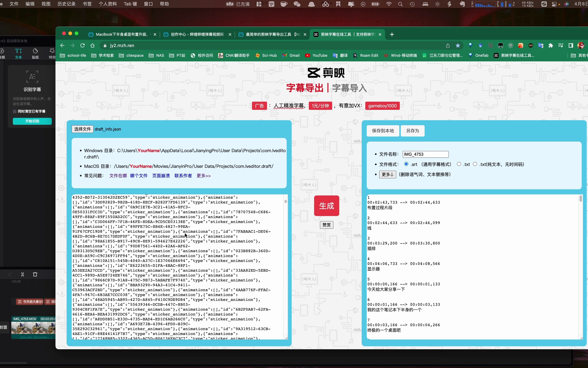Open the school-life bookmarks folder
The image size is (588, 368).
tap(73, 56)
